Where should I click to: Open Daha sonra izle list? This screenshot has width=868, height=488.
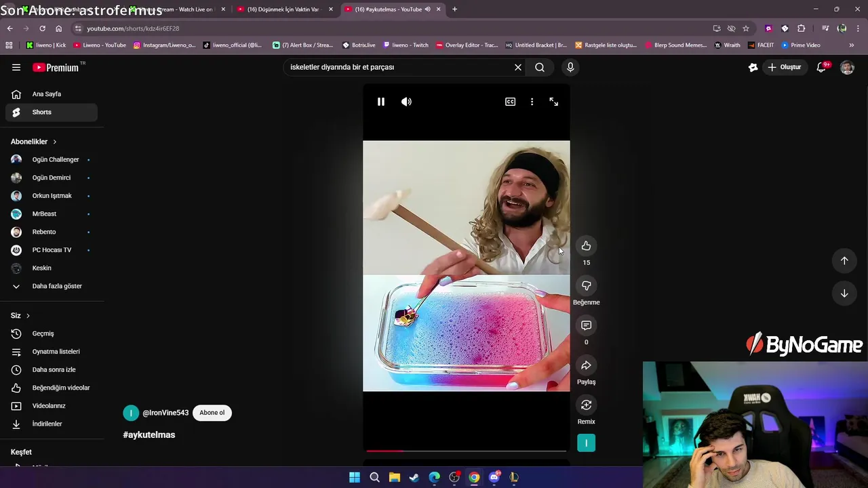(52, 369)
